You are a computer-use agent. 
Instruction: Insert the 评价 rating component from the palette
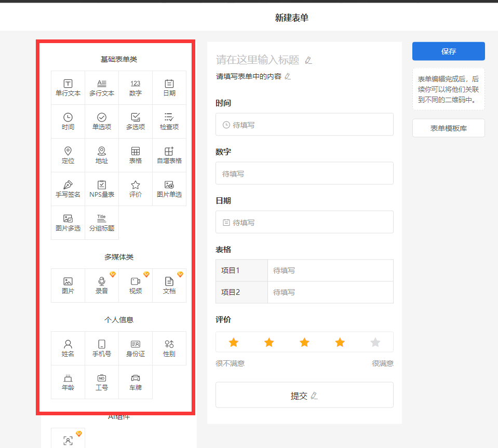pos(136,189)
